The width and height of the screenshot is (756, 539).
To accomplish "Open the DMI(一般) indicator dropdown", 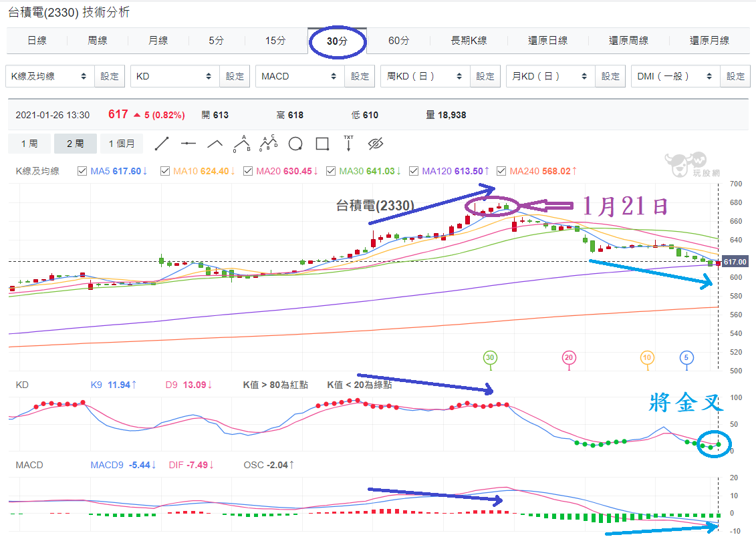I will click(676, 76).
